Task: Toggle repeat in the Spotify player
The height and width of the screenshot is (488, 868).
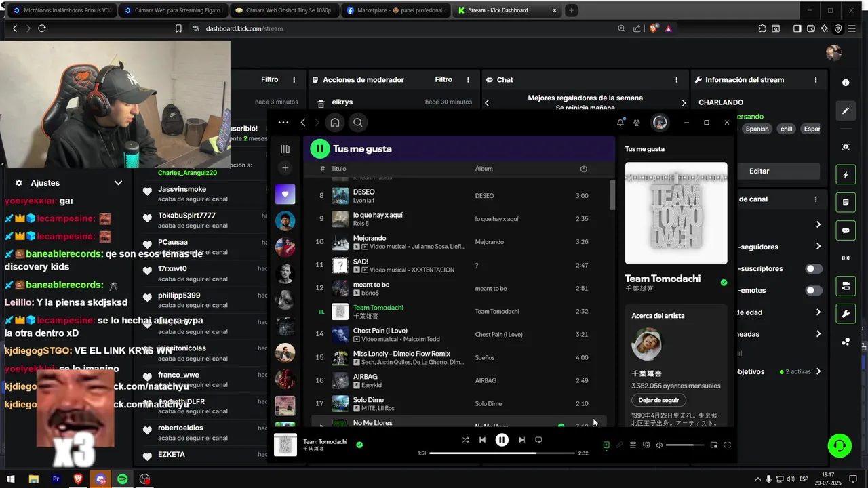Action: 538,440
